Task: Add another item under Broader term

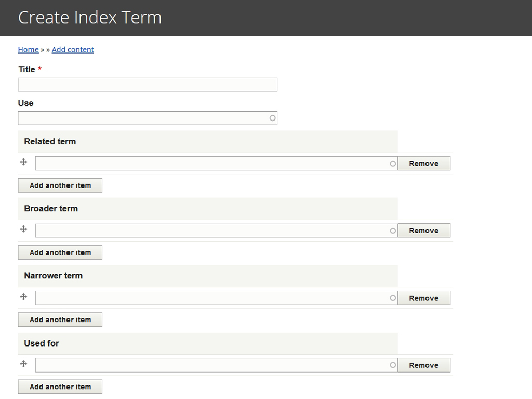Action: (x=60, y=252)
